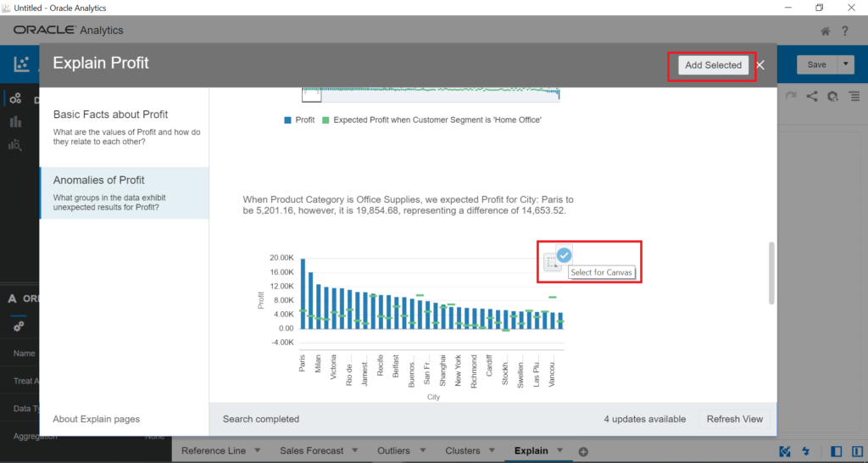Minimize the Oracle Analytics window
Viewport: 868px width, 463px height.
tap(788, 8)
